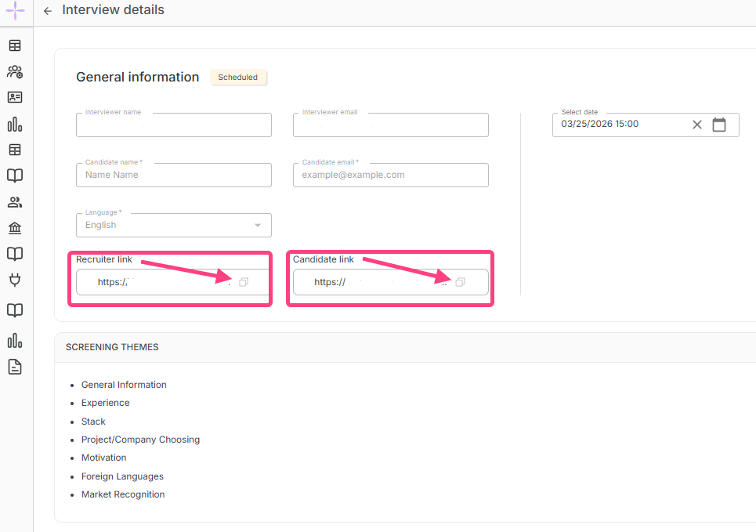
Task: Open the document page sidebar icon
Action: [x=15, y=367]
